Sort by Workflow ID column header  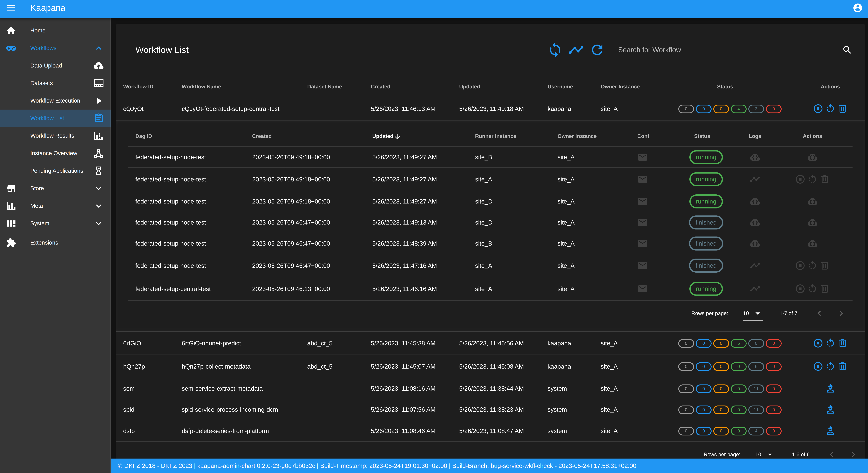point(138,87)
